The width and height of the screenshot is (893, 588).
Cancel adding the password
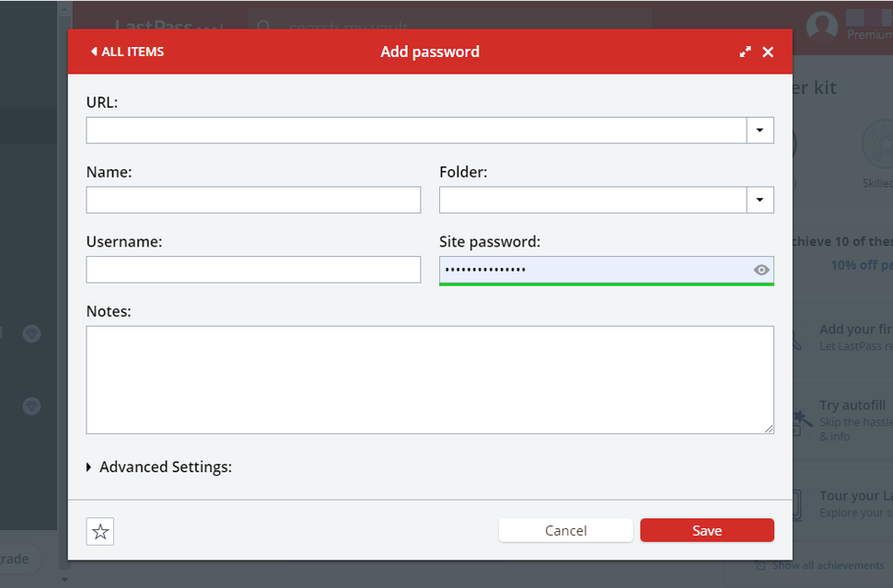[x=565, y=530]
